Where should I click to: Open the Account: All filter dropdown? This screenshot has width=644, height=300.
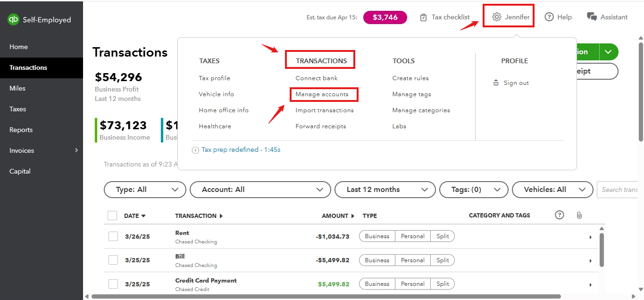click(x=260, y=190)
